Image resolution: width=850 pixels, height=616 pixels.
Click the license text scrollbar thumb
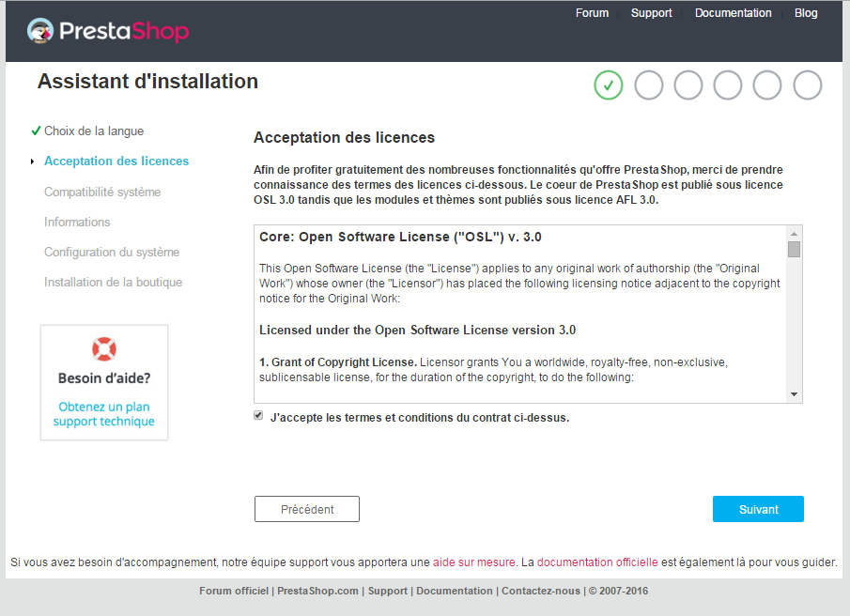pos(795,249)
